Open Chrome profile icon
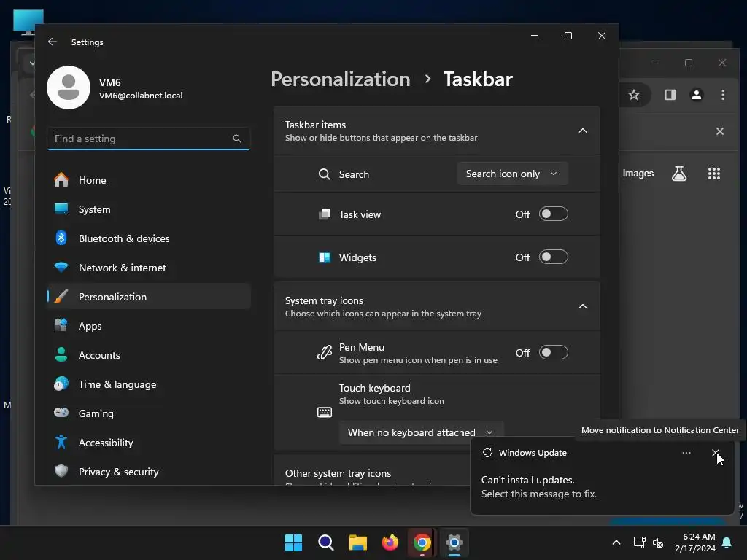 tap(697, 95)
